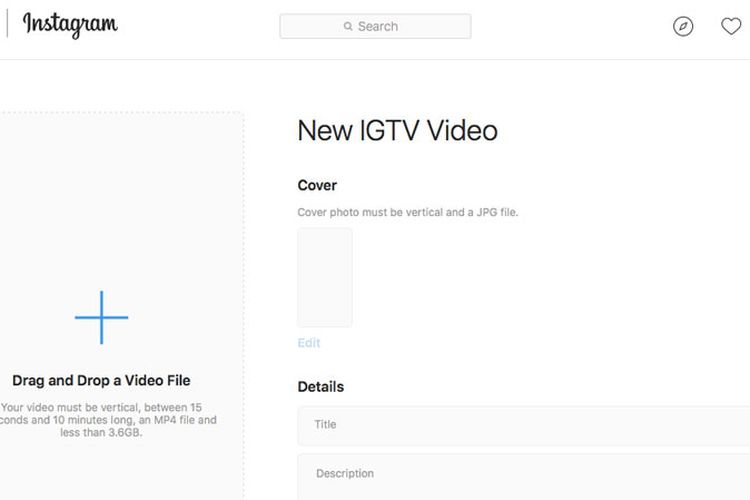Screen dimensions: 750x500
Task: Click the "Cover" section heading
Action: pyautogui.click(x=317, y=186)
